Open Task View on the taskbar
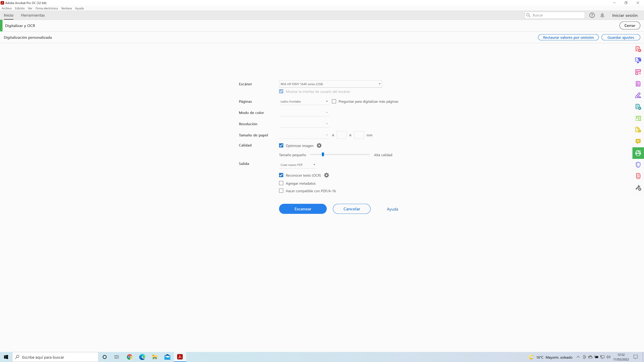644x362 pixels. point(117,357)
